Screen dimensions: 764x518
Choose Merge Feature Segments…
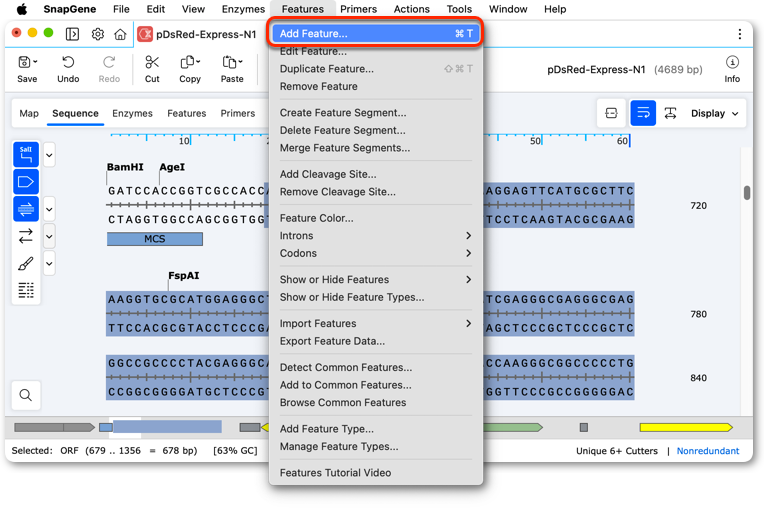click(376, 148)
